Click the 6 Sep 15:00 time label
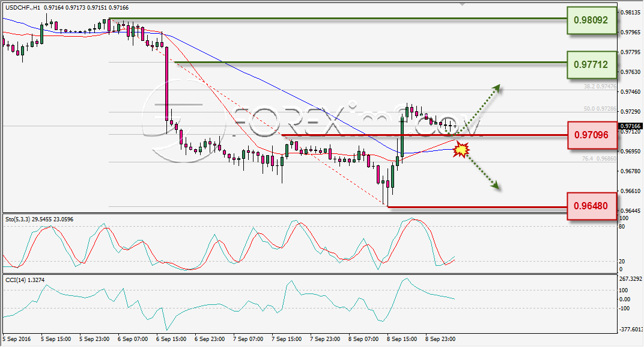644x347 pixels. pos(171,339)
